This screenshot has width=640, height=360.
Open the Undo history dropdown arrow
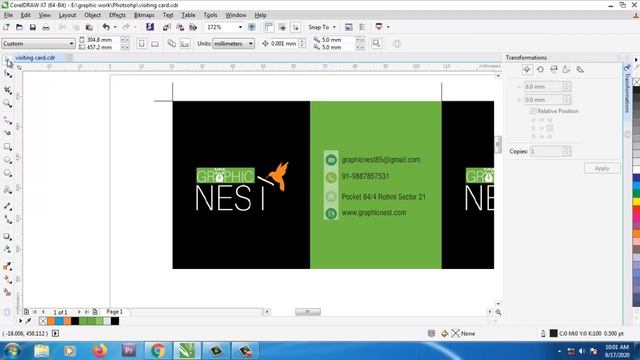pyautogui.click(x=115, y=27)
